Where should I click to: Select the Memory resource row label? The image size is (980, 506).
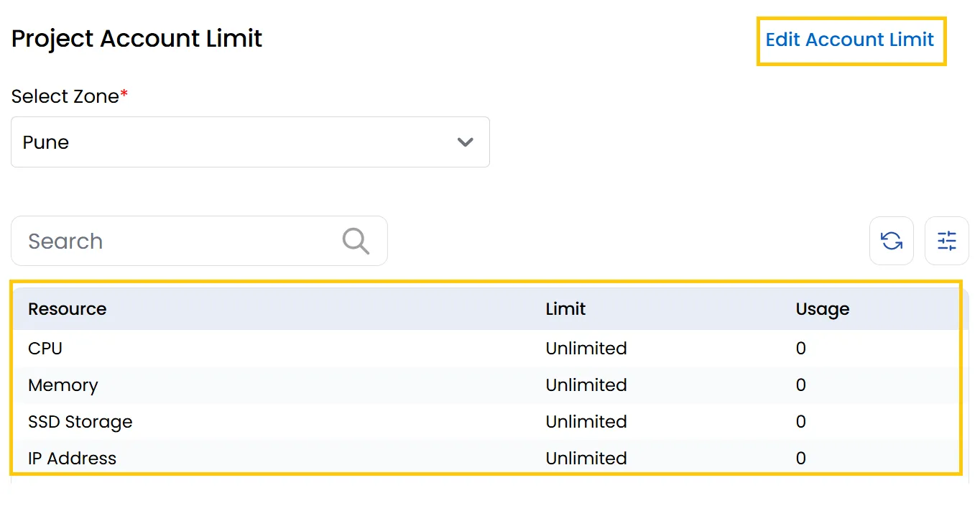pyautogui.click(x=63, y=385)
